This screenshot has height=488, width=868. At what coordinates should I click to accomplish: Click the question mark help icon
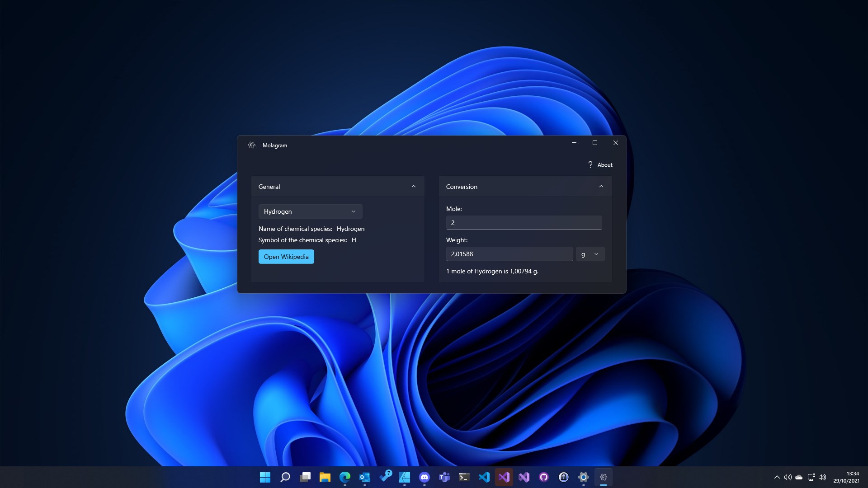coord(590,165)
